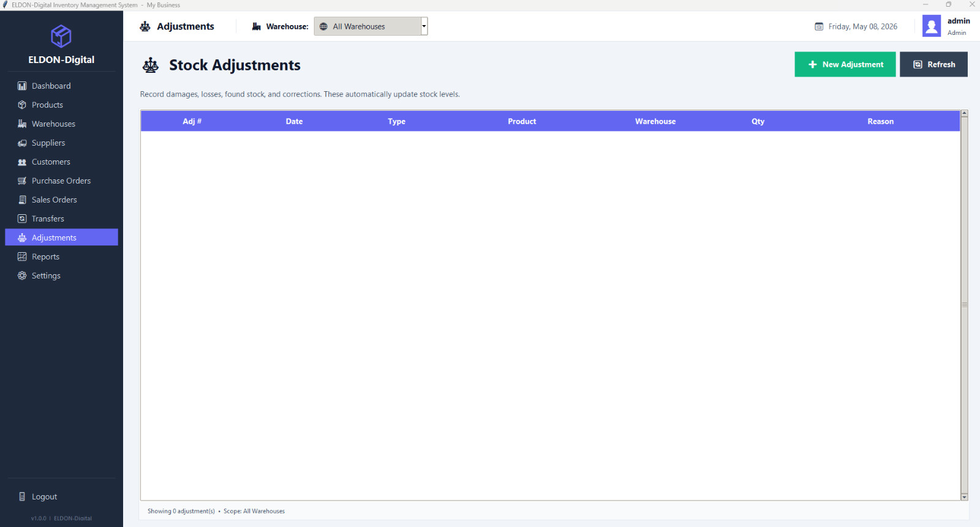Screen dimensions: 980x527
Task: Go to the Transfers page
Action: [x=61, y=219]
